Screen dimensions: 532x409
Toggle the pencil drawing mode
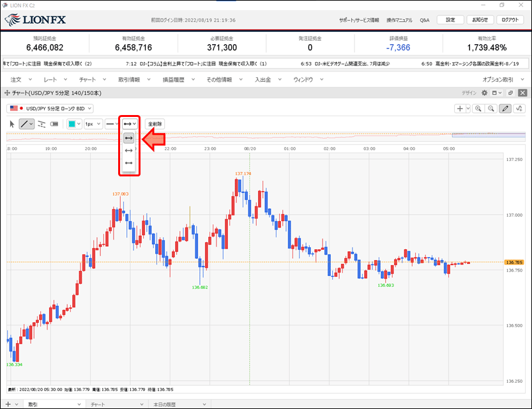pos(506,109)
